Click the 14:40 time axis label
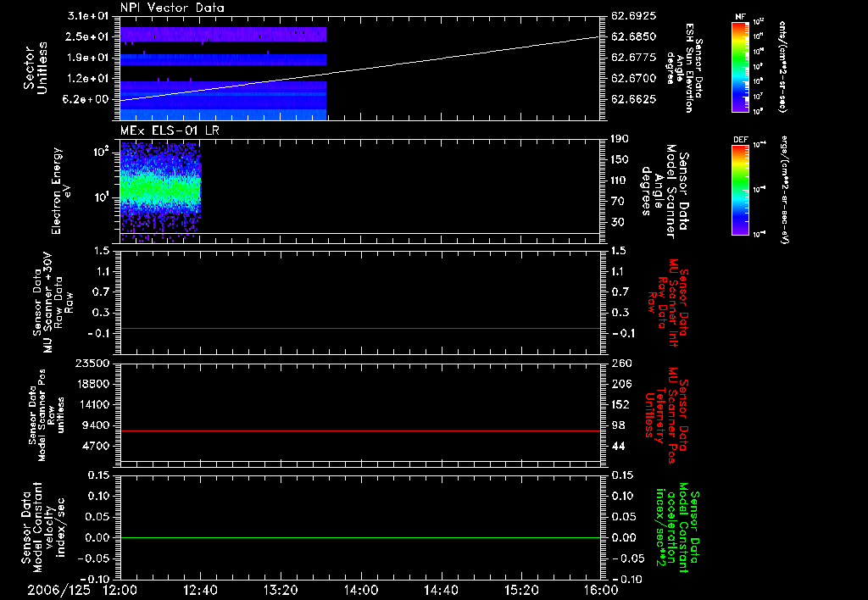The width and height of the screenshot is (868, 600). 441,590
